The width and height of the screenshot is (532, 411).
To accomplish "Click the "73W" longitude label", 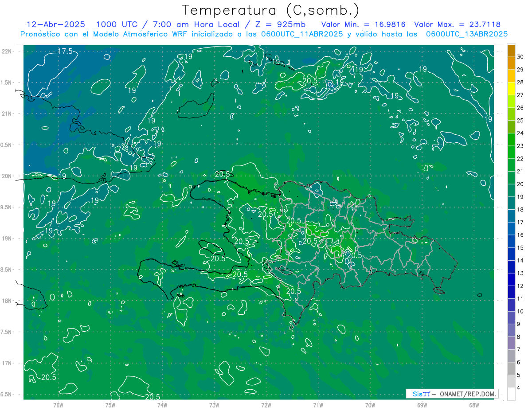I will 214,405.
